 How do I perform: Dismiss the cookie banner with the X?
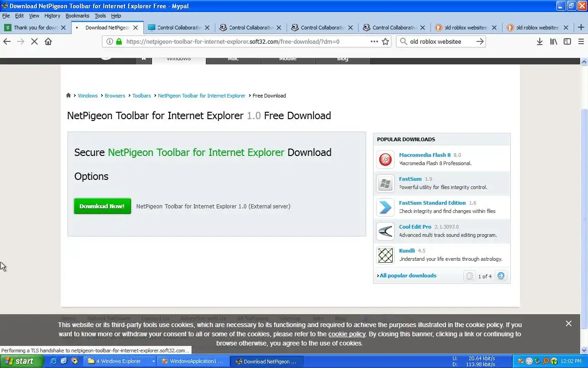pyautogui.click(x=569, y=323)
